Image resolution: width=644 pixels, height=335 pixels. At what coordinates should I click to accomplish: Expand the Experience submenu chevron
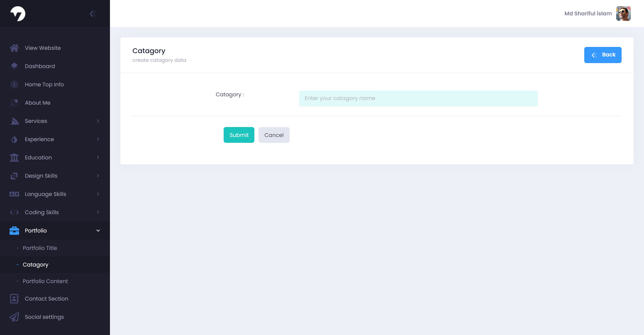(98, 139)
